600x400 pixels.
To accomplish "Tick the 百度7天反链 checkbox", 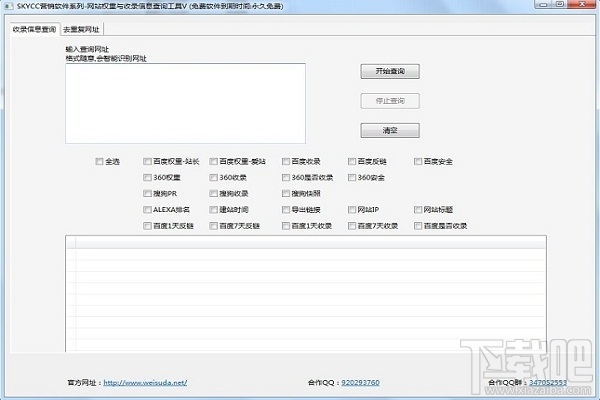I will pos(213,226).
